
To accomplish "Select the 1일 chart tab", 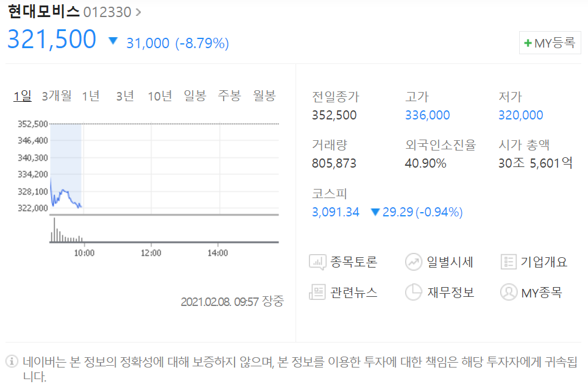I will point(23,96).
